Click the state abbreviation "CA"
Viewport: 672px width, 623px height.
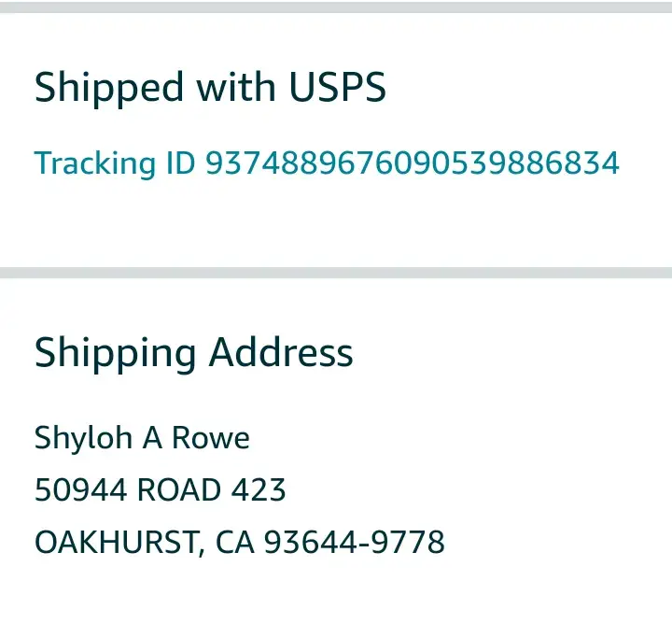tap(234, 542)
